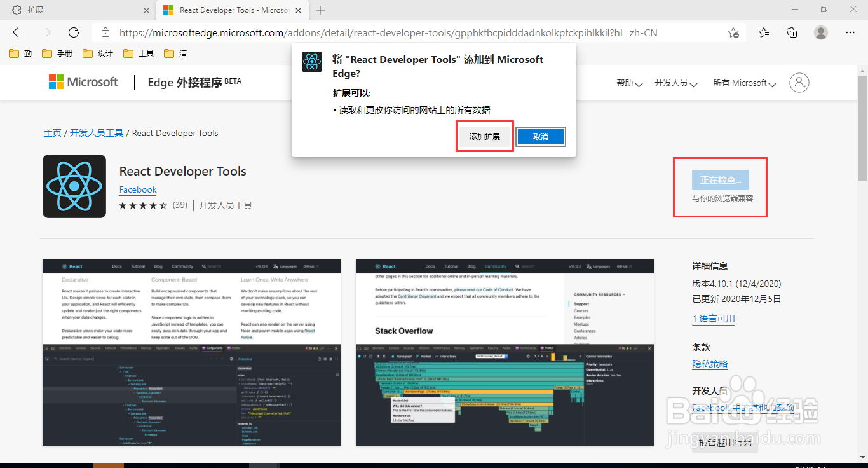This screenshot has height=468, width=868.
Task: Open the Collections icon
Action: [792, 32]
